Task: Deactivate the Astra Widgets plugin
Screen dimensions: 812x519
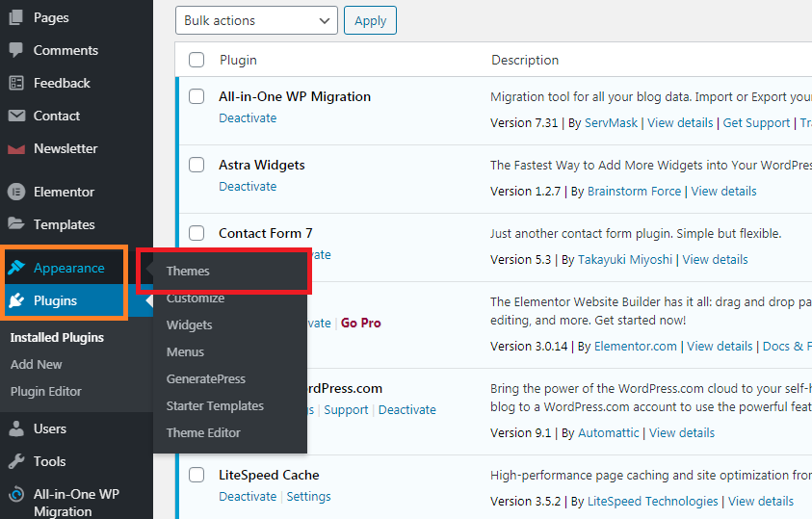Action: click(x=248, y=186)
